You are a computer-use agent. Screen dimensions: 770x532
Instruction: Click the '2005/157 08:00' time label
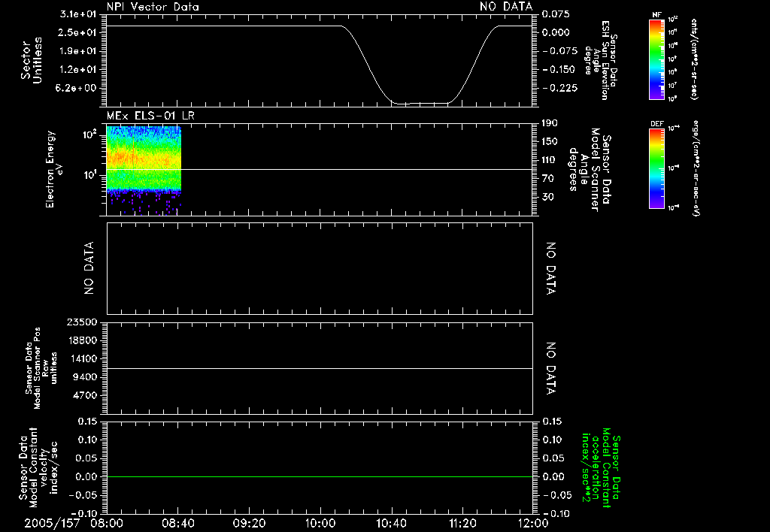(x=74, y=523)
